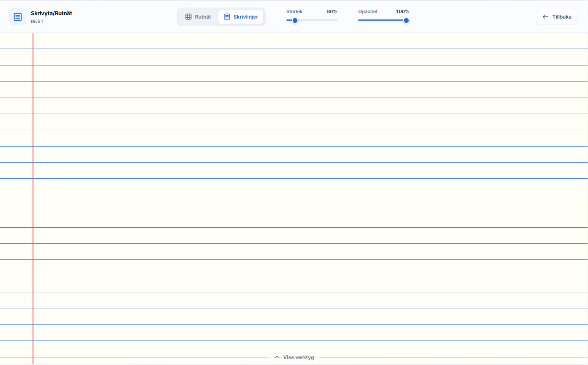
Task: Click the Opacitet label
Action: tap(368, 11)
